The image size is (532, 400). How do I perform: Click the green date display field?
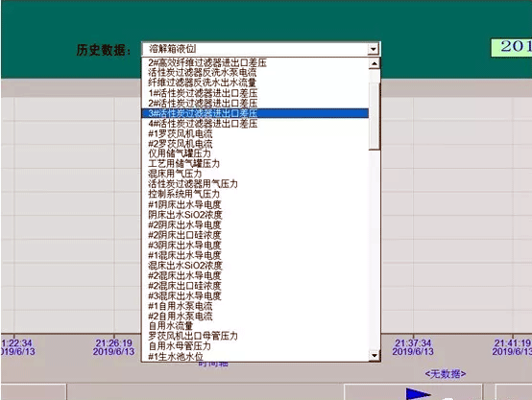tap(512, 48)
